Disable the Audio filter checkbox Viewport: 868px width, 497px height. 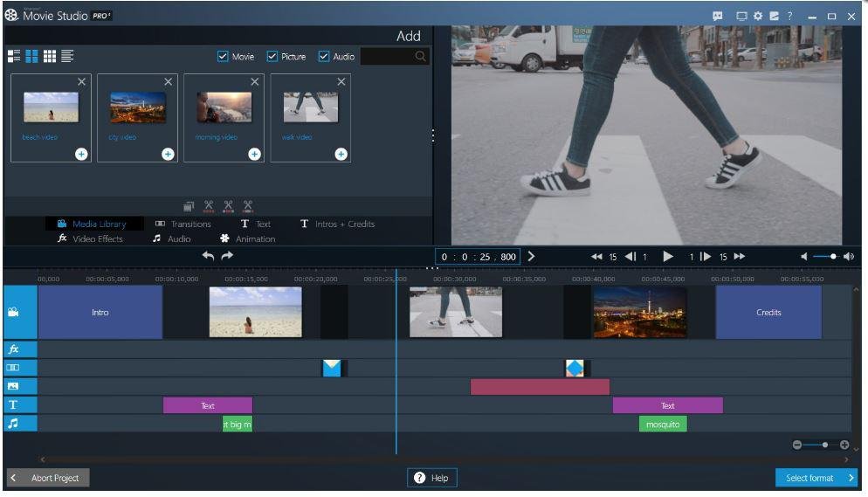point(324,57)
